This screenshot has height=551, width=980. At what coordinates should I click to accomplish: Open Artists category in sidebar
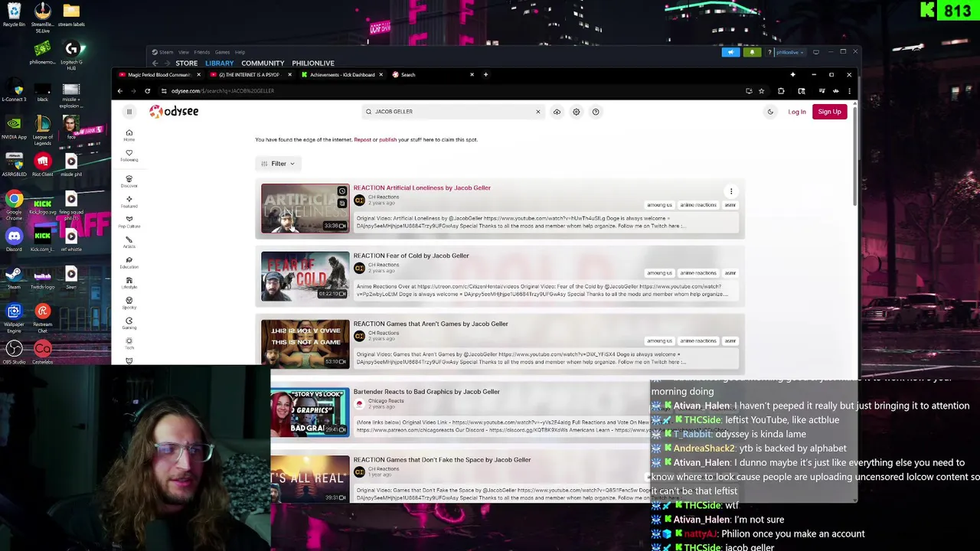coord(129,242)
